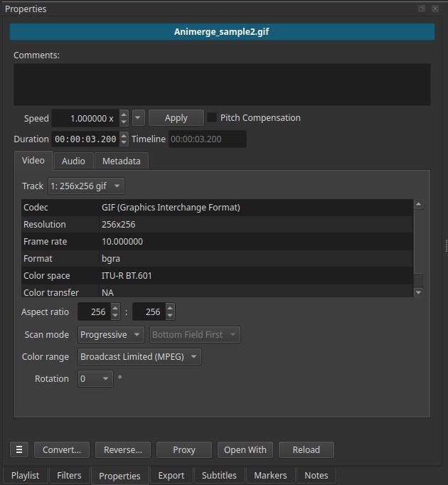
Task: Enable Pitch Compensation checkbox
Action: coord(212,118)
